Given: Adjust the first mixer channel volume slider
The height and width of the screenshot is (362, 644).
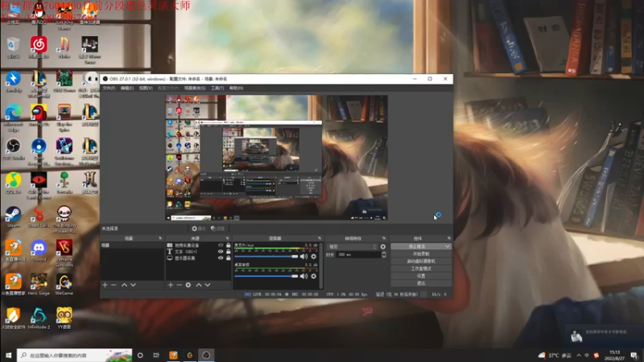Looking at the screenshot, I should 266,257.
